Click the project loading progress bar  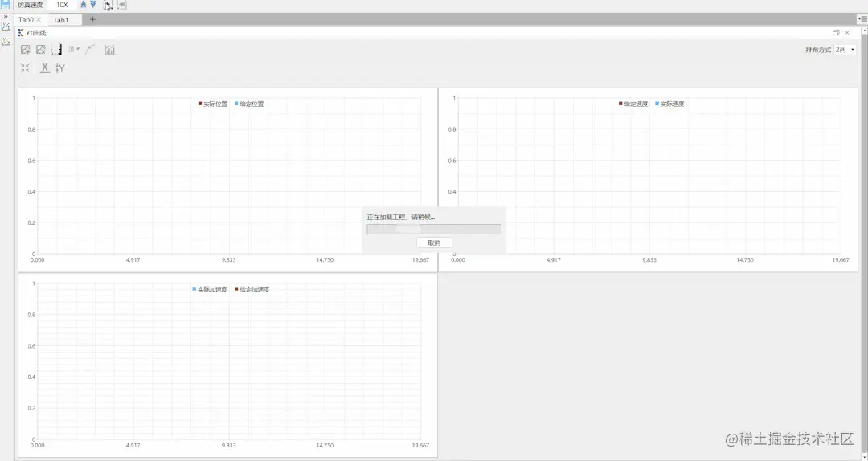click(433, 229)
